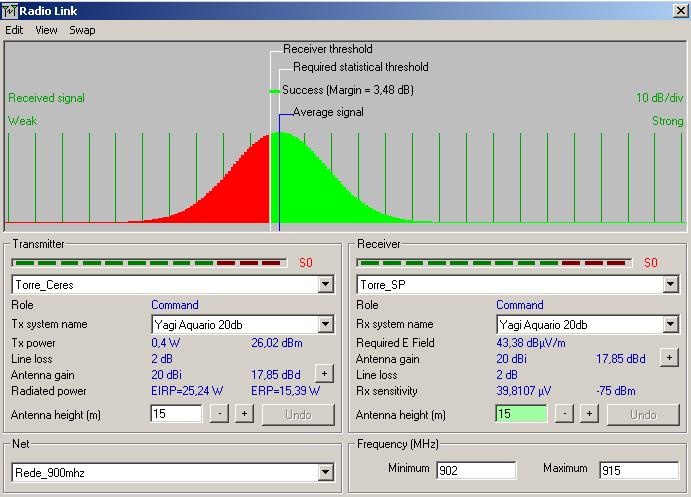Click transmitter Role value Command
This screenshot has height=497, width=691.
(175, 305)
